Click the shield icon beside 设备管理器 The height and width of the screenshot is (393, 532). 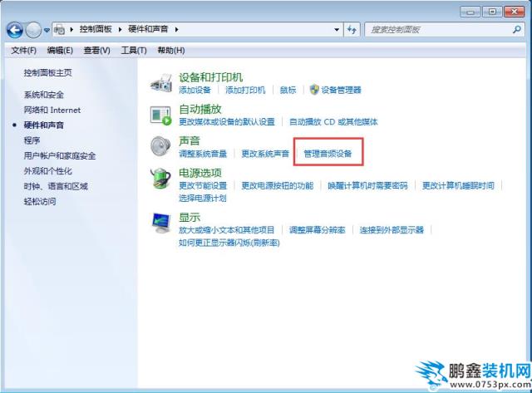click(314, 90)
